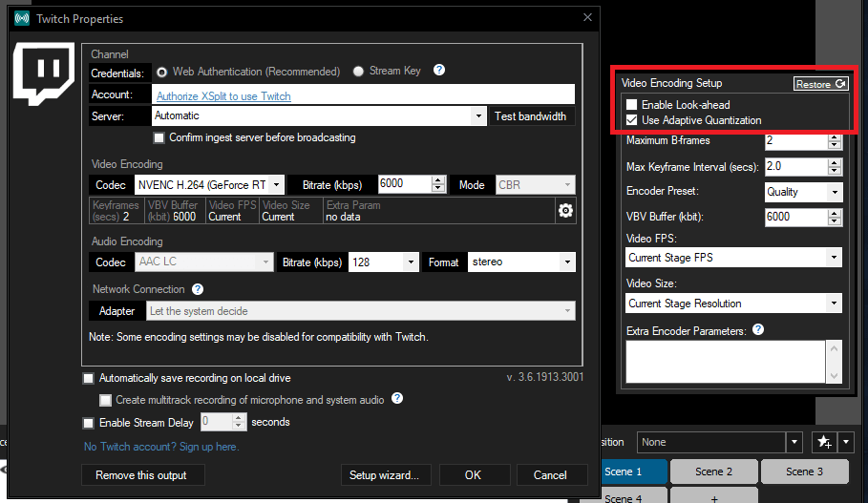
Task: Click Remove this output button
Action: point(143,475)
